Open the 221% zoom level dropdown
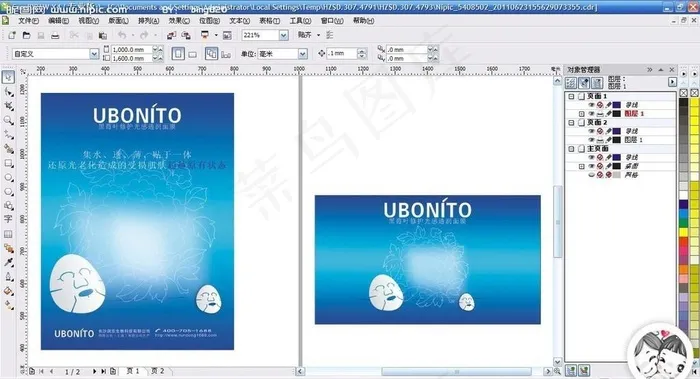This screenshot has width=700, height=379. coord(283,35)
